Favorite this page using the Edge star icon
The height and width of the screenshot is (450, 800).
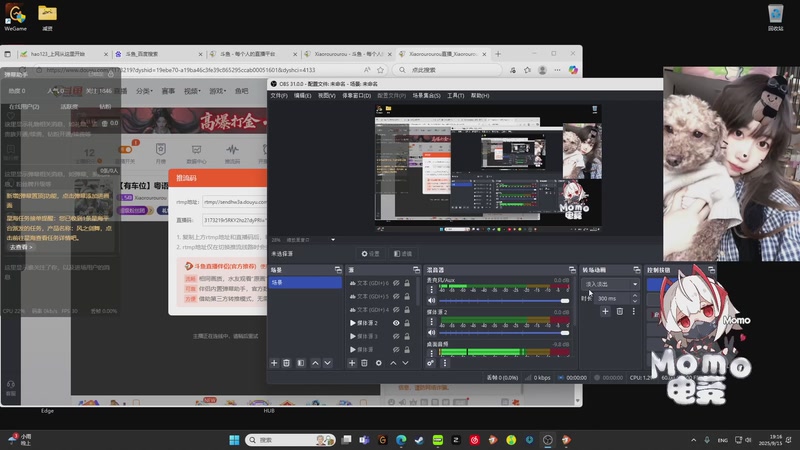[x=380, y=70]
